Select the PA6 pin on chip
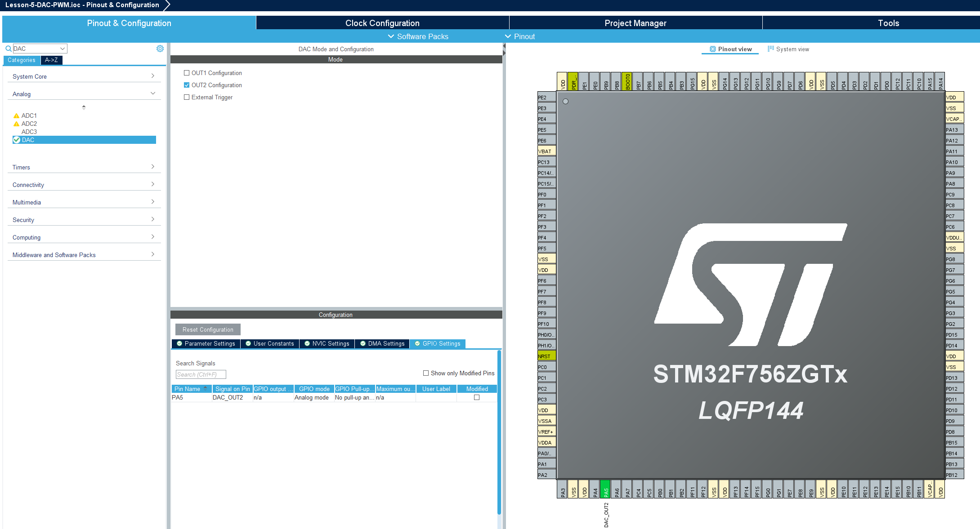Viewport: 980px width, 529px height. 617,489
